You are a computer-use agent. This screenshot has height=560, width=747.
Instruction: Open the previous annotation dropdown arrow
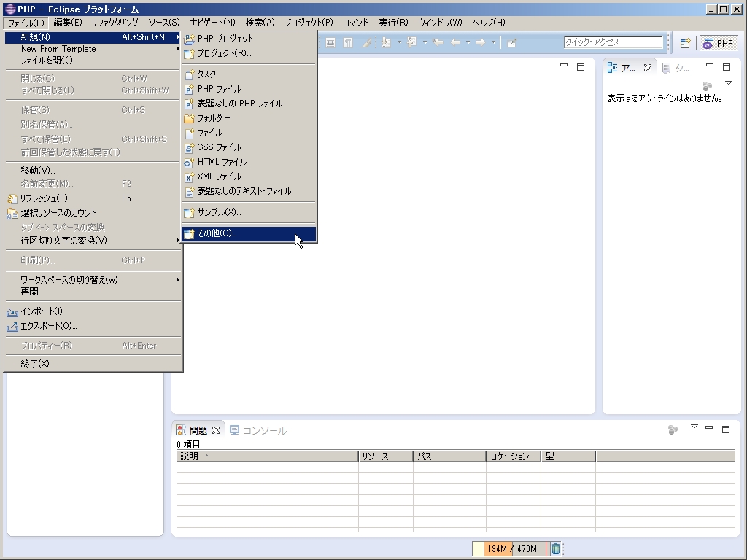(425, 42)
